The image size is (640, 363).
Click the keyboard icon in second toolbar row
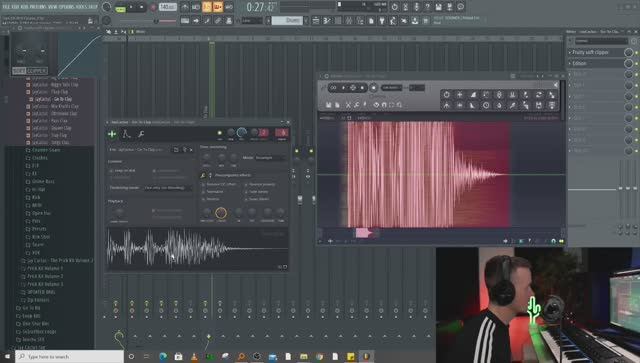(x=185, y=20)
